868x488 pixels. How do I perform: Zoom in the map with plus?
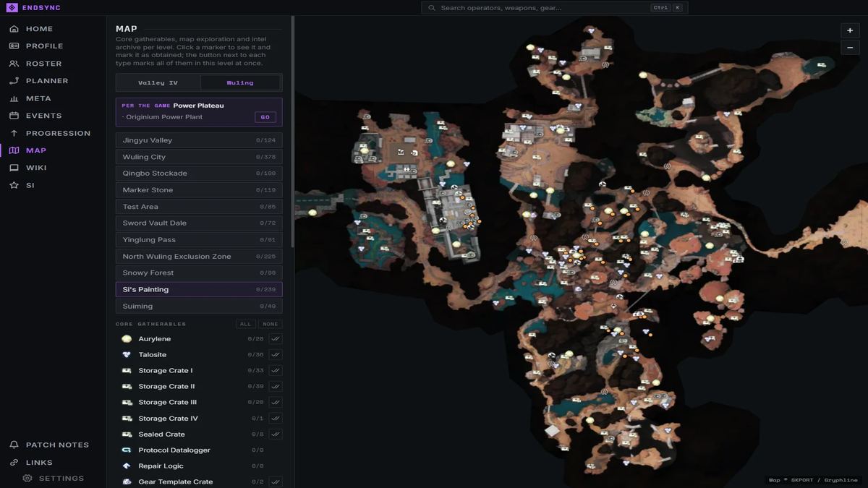[x=850, y=30]
